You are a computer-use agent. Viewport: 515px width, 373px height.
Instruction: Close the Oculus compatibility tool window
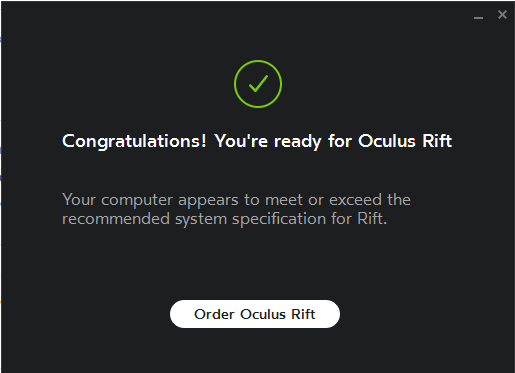[x=502, y=15]
